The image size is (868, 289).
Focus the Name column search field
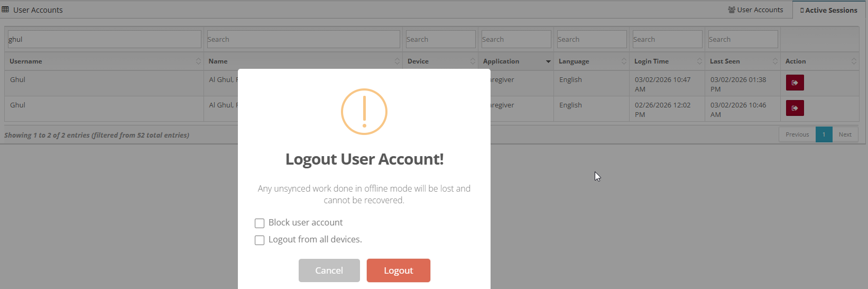pyautogui.click(x=303, y=39)
